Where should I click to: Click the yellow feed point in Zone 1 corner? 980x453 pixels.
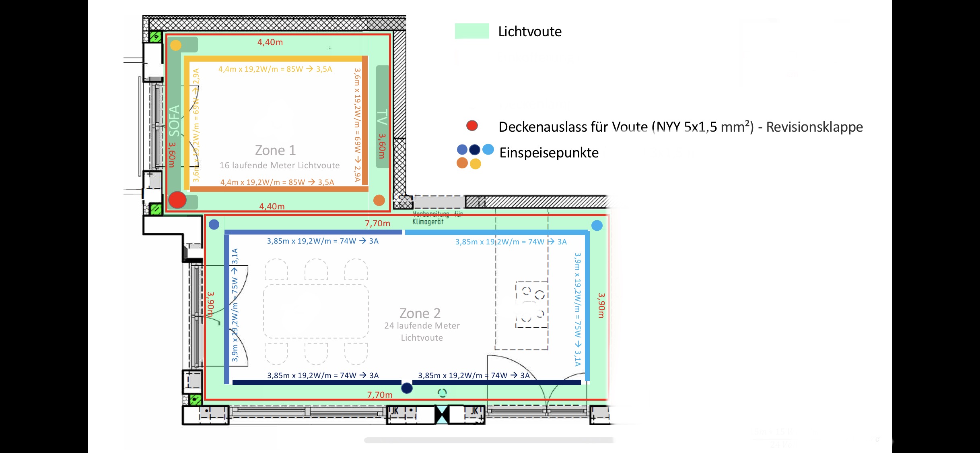176,45
